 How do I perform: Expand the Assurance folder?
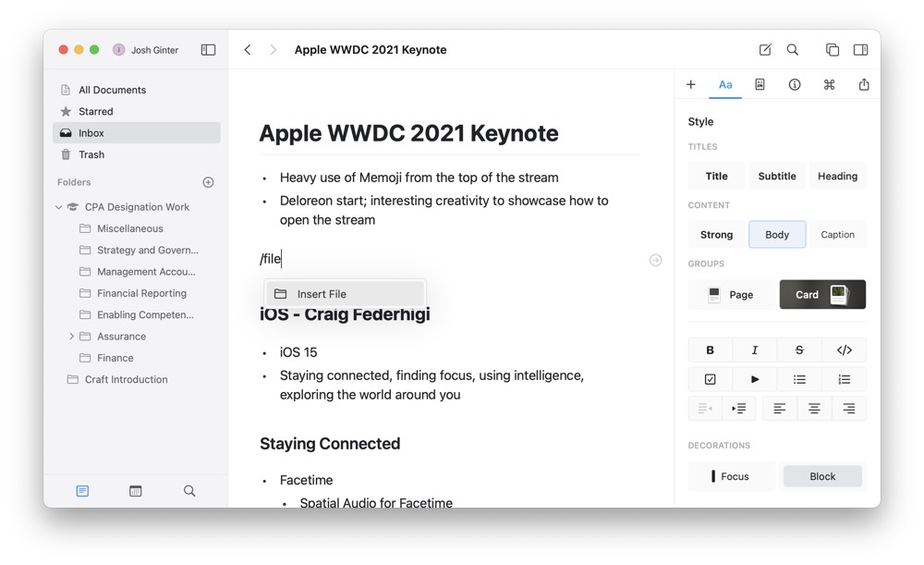click(71, 337)
